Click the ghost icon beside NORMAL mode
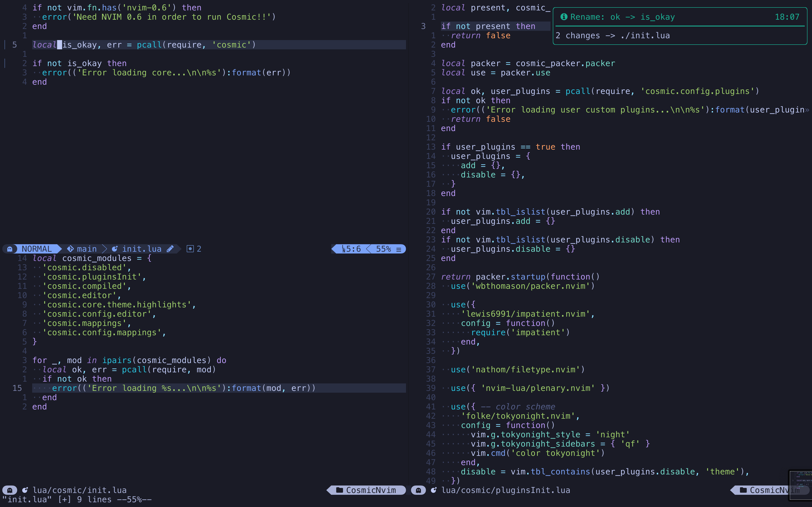 10,249
